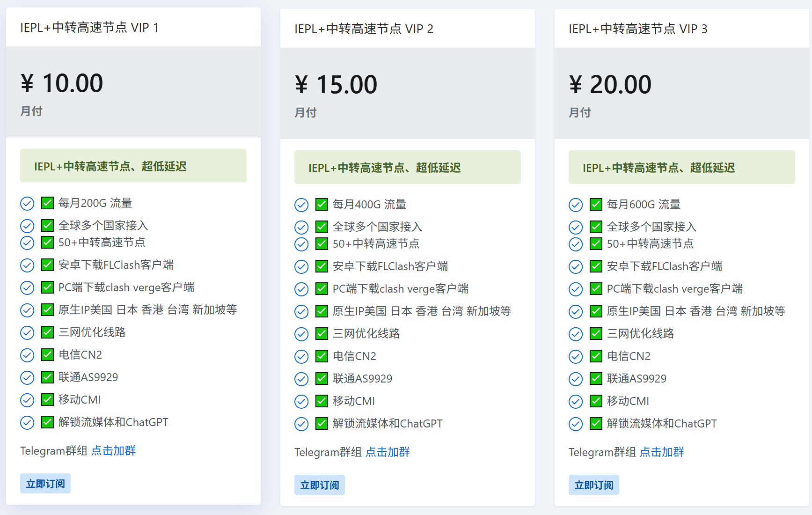Click the circle check icon beside 移动CMI in VIP 3
Screen dimensions: 812x515
point(576,402)
